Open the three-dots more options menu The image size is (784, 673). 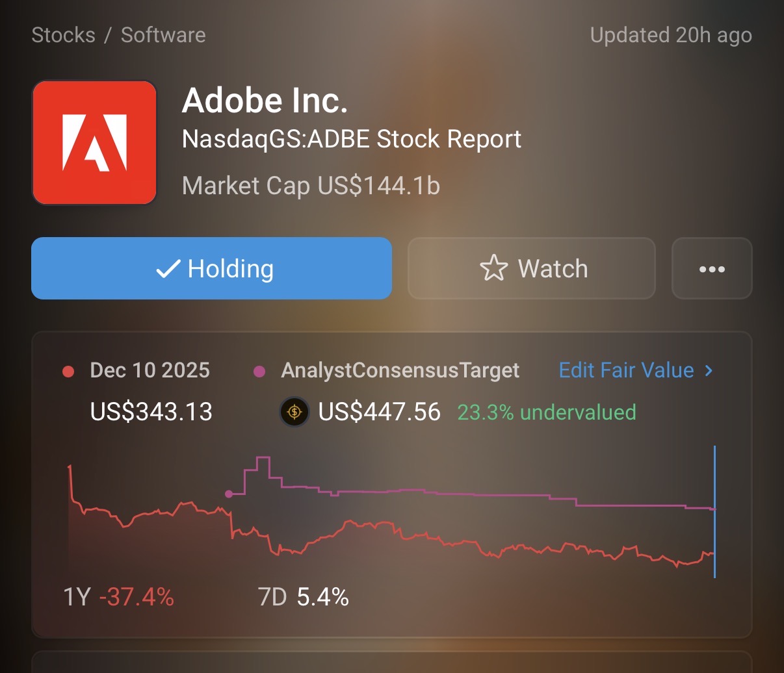[x=712, y=268]
